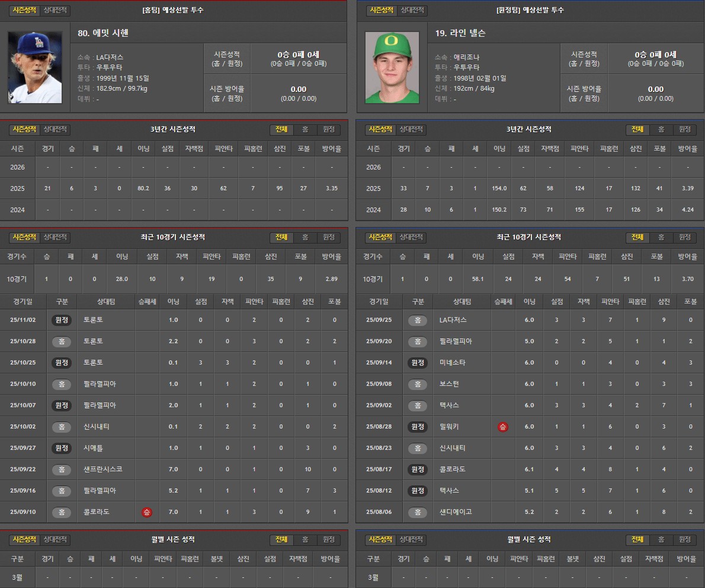Viewport: 705px width, 588px height.
Task: Click the red 승 badge in the 밀워키 row
Action: pyautogui.click(x=503, y=427)
